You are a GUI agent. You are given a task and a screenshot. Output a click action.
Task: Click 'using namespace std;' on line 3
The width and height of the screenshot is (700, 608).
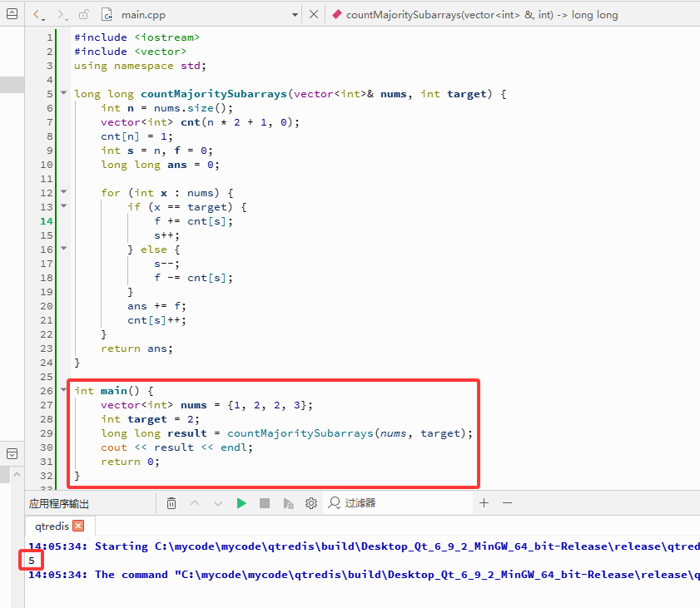(x=140, y=66)
